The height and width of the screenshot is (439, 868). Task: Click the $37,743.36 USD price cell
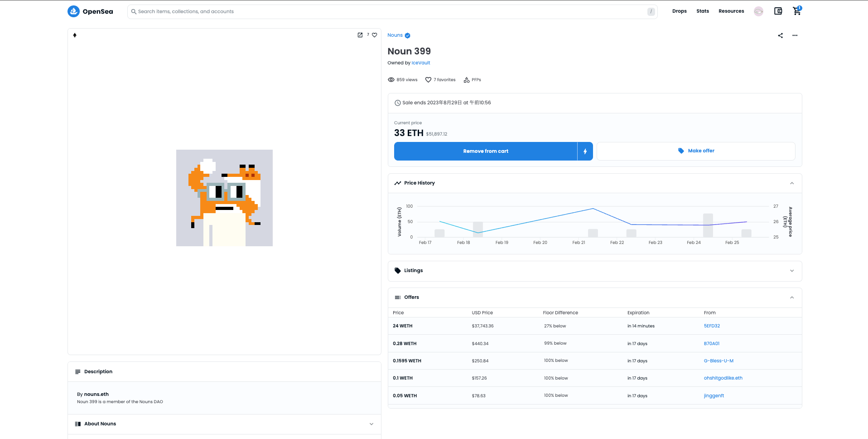click(x=482, y=326)
